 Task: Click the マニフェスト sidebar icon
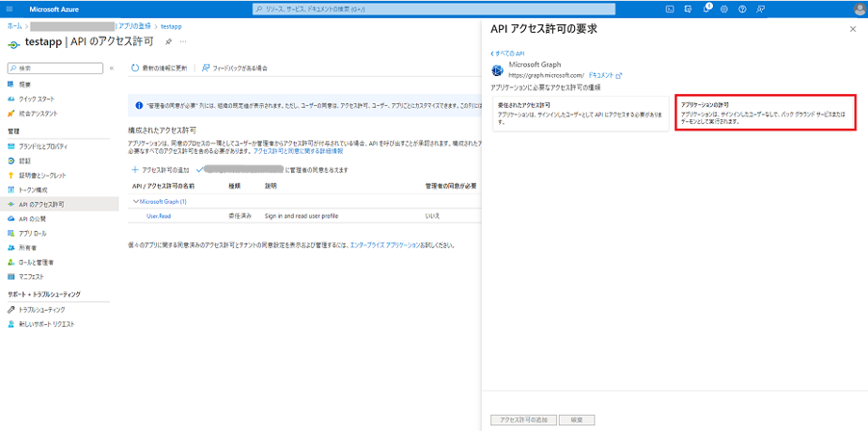pos(10,276)
